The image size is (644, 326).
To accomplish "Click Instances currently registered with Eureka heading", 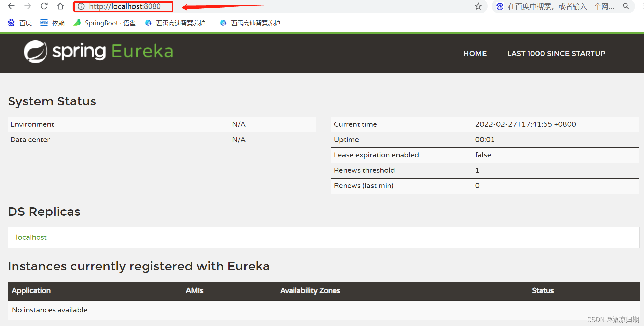I will coord(139,266).
